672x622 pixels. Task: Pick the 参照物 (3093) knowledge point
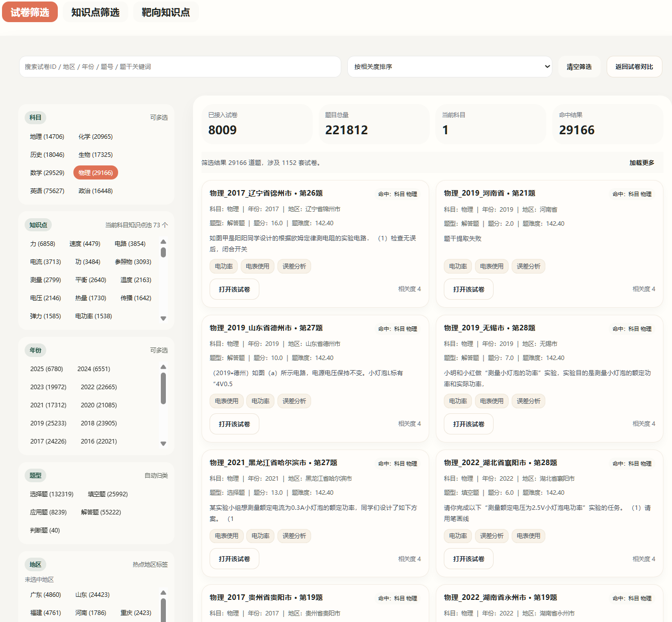pyautogui.click(x=133, y=262)
